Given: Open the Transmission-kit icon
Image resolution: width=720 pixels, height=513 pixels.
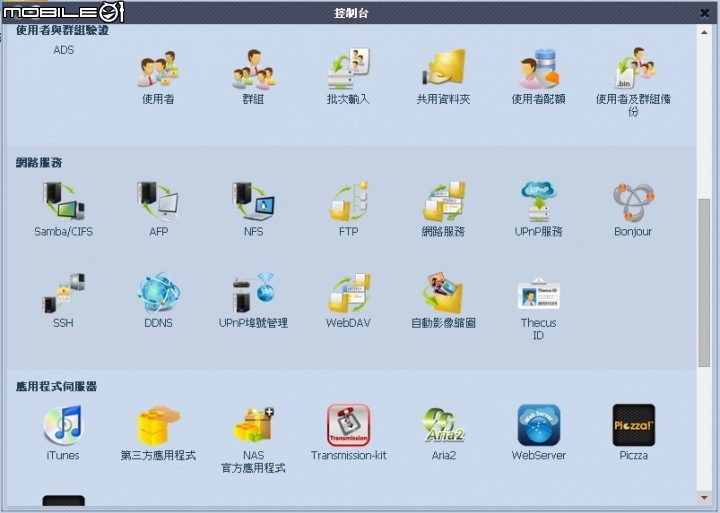Looking at the screenshot, I should pos(349,425).
